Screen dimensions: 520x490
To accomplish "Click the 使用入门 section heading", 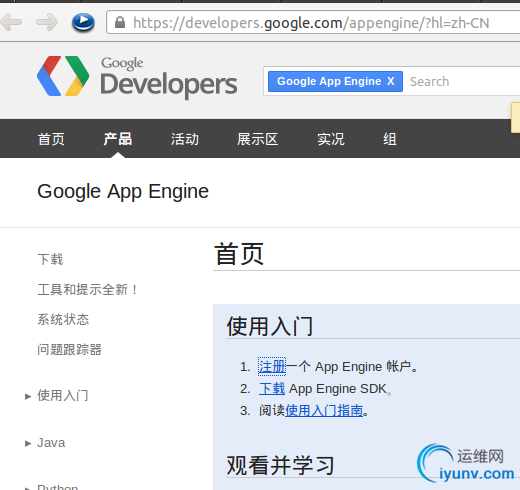I will (270, 326).
